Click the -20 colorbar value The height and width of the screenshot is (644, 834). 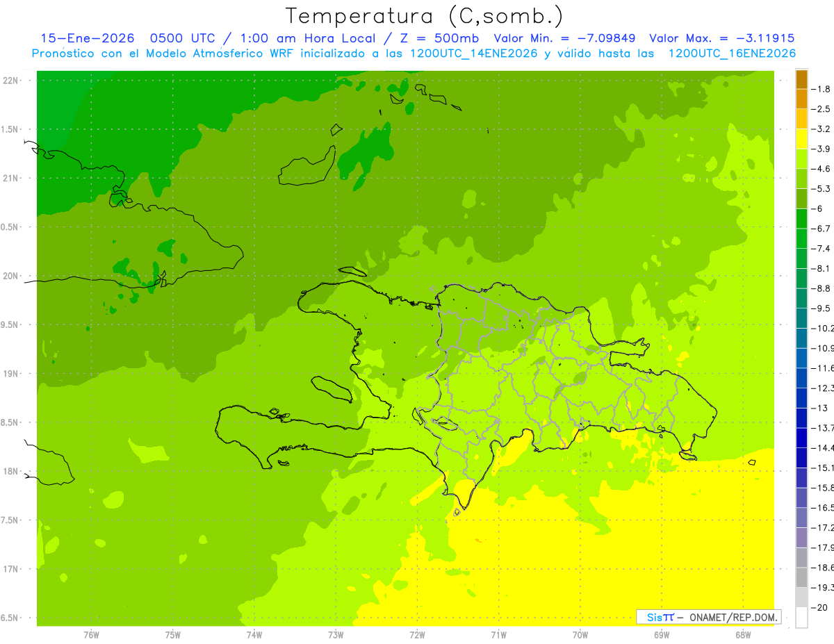819,608
